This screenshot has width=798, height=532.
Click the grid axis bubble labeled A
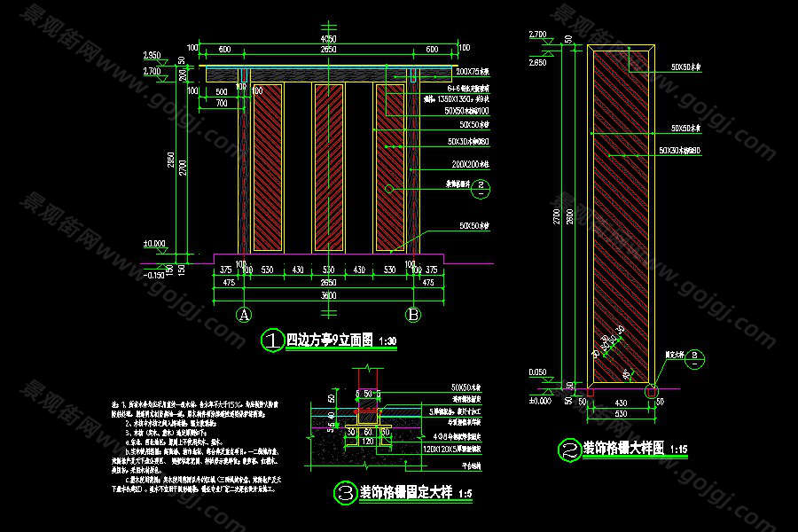coord(245,314)
